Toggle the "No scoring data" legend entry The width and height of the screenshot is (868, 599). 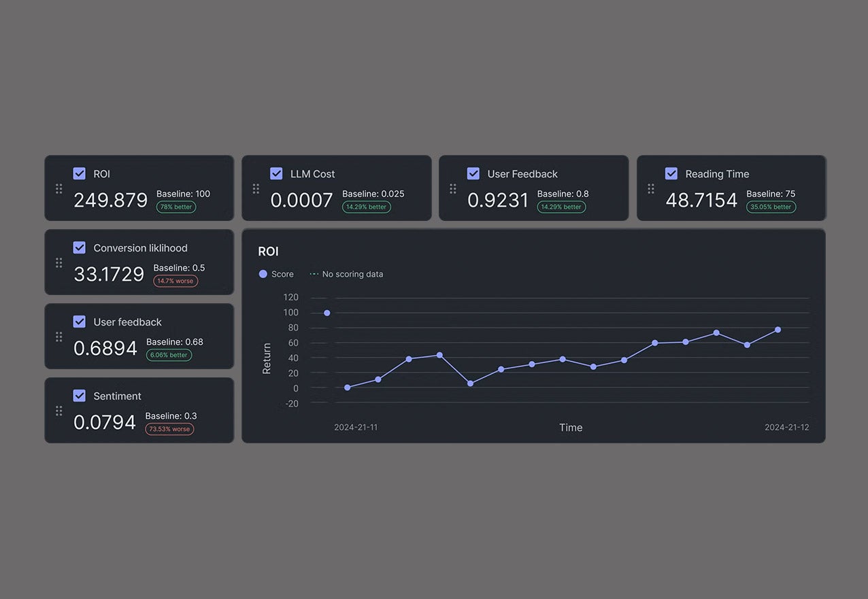click(x=347, y=274)
